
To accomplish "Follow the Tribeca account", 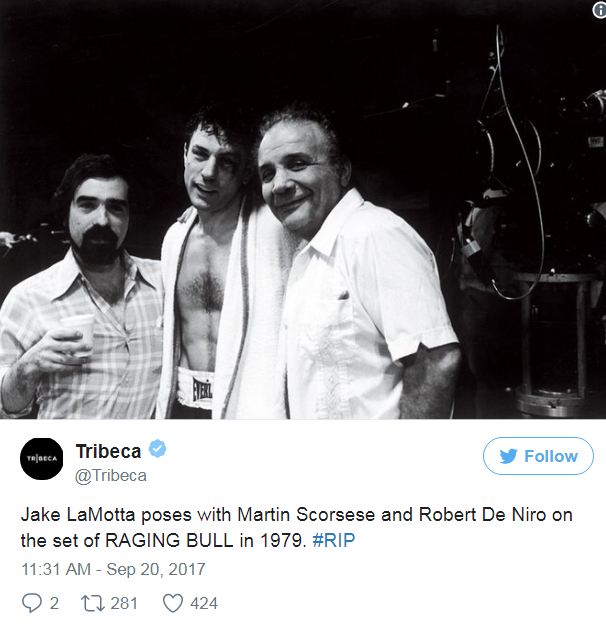I will click(x=538, y=456).
